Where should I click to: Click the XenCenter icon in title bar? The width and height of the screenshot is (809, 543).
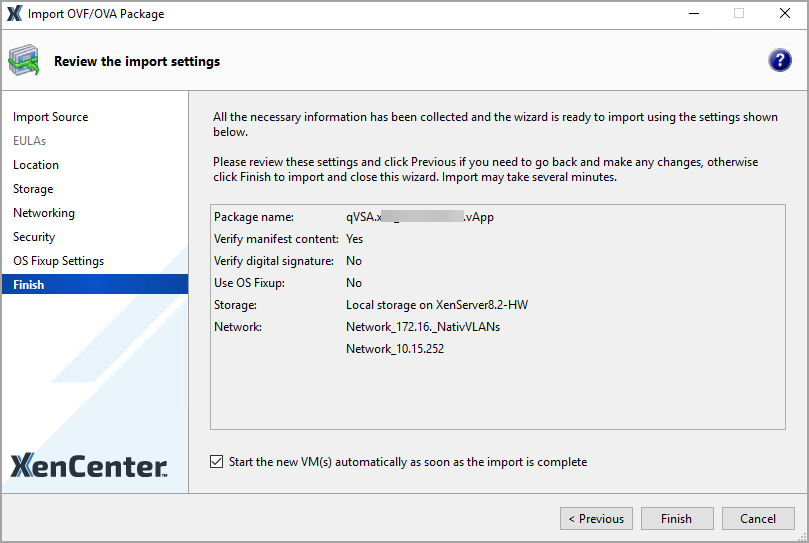[x=13, y=14]
